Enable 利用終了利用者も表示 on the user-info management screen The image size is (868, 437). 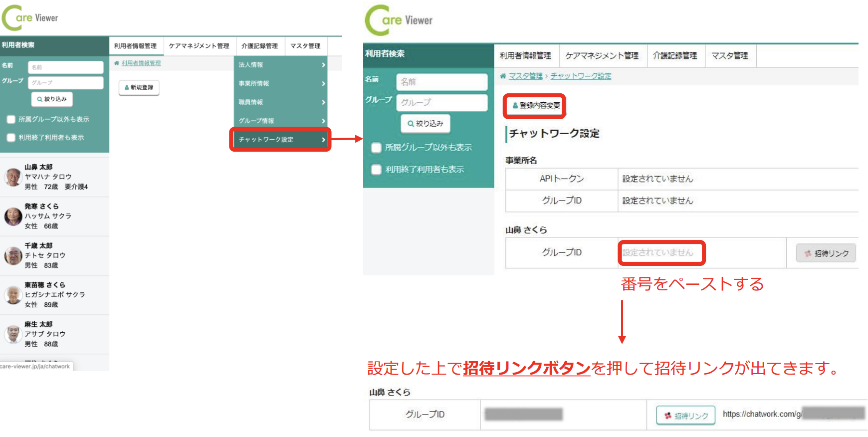click(x=11, y=138)
